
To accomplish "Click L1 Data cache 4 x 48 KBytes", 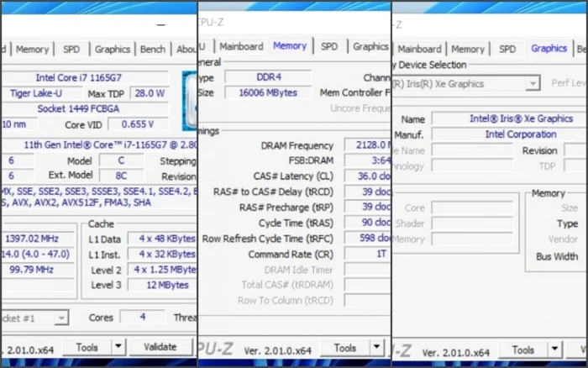I will pyautogui.click(x=162, y=239).
